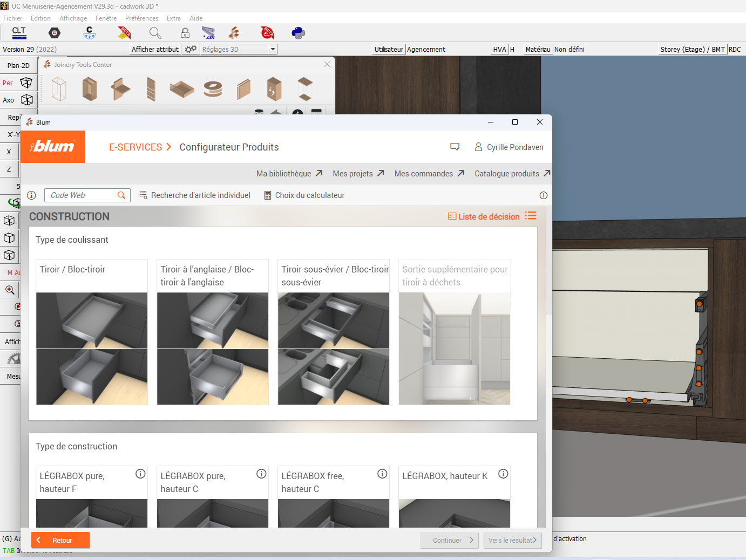
Task: Click the zoom magnifier in left sidebar
Action: tap(10, 290)
